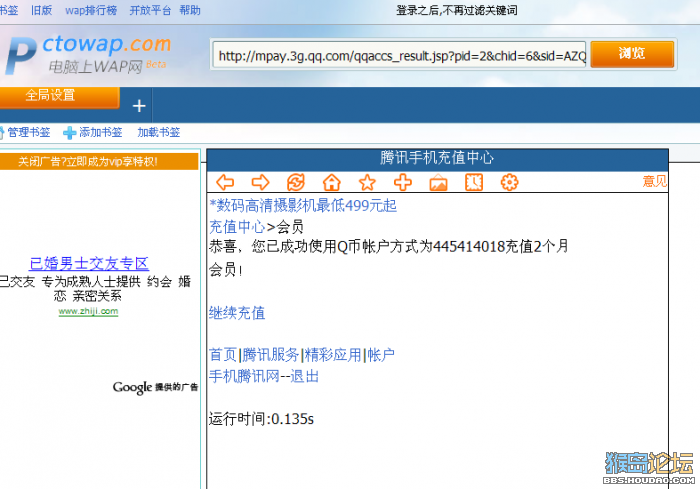700x489 pixels.
Task: Click the 继续充值 link
Action: (237, 313)
